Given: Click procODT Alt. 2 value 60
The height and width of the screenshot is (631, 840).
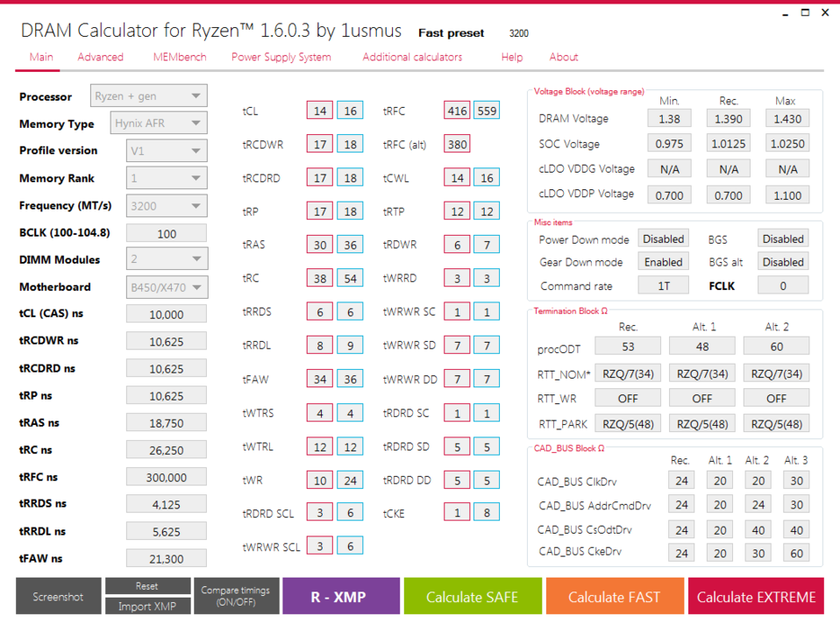Looking at the screenshot, I should click(x=776, y=346).
